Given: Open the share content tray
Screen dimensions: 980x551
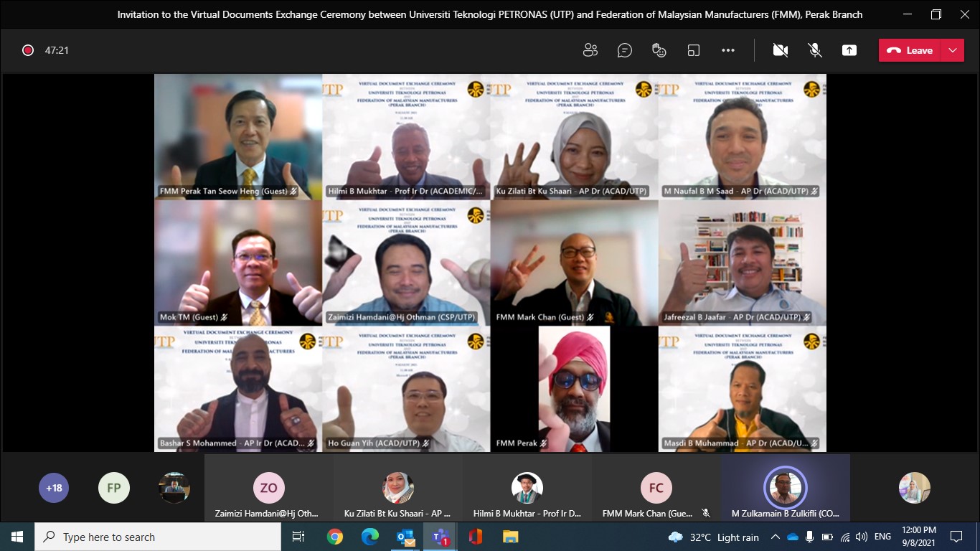Looking at the screenshot, I should (x=849, y=50).
